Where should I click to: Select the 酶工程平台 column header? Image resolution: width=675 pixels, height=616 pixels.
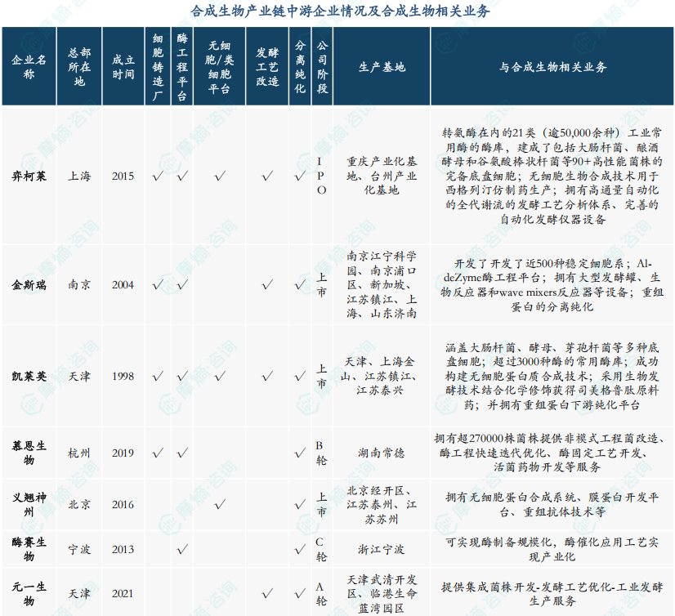(x=182, y=66)
